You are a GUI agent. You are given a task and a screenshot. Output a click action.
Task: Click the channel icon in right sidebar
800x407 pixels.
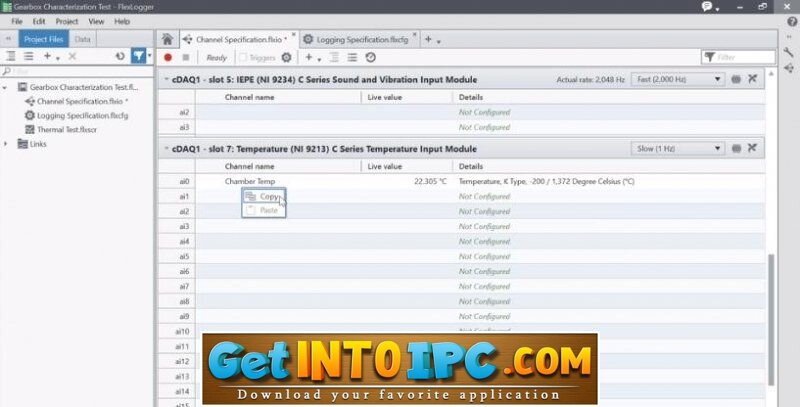789,68
